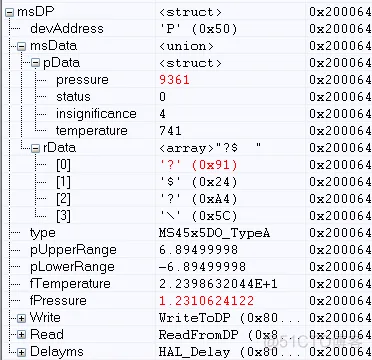The height and width of the screenshot is (360, 372).
Task: Click the value '\' (0x5C)
Action: [198, 216]
